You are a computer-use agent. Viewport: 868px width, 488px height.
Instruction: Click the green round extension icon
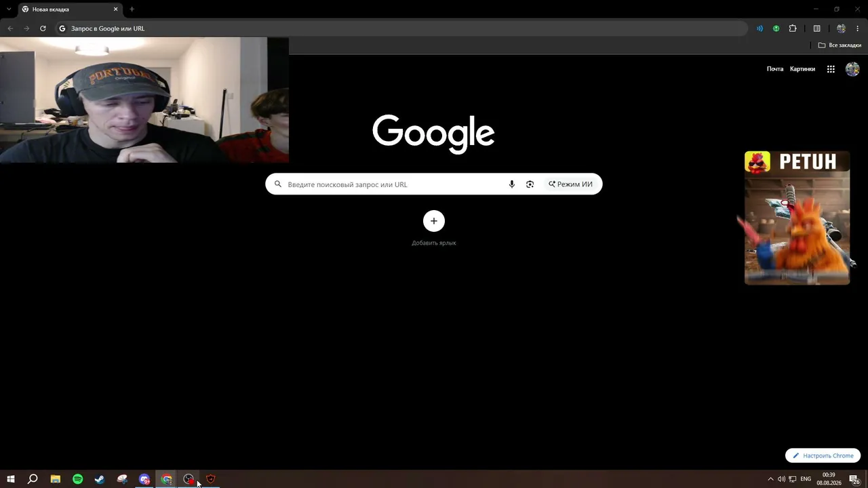(776, 28)
